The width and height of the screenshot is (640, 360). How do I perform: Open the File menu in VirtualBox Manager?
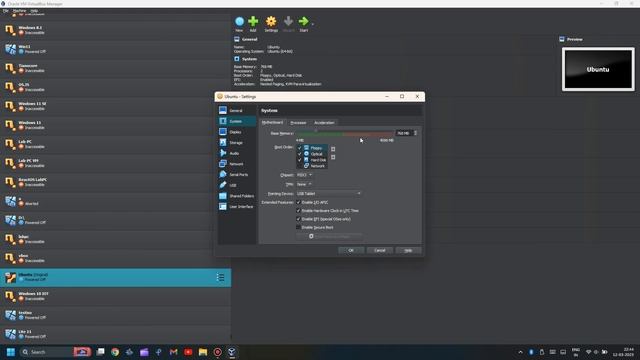point(6,11)
